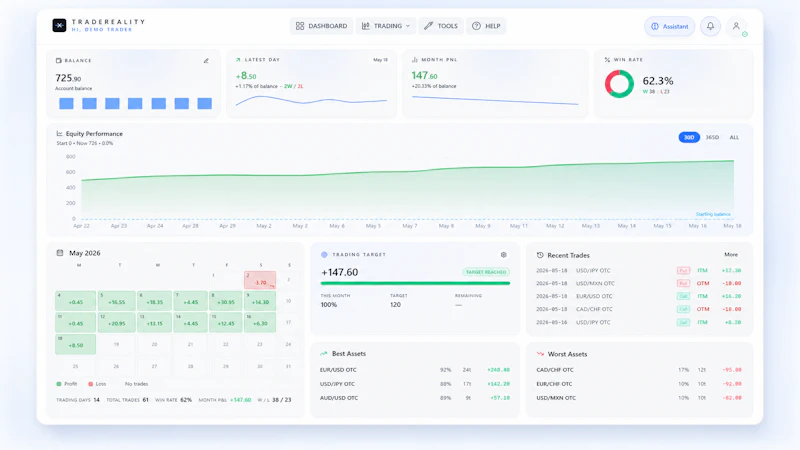Click USD/MXN OTC recent trade row
Viewport: 800px width, 450px height.
[639, 283]
